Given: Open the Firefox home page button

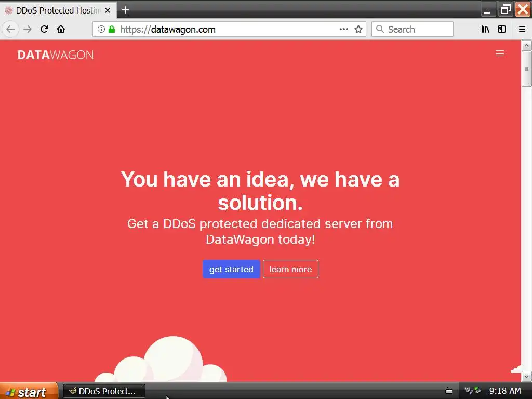Looking at the screenshot, I should coord(61,29).
